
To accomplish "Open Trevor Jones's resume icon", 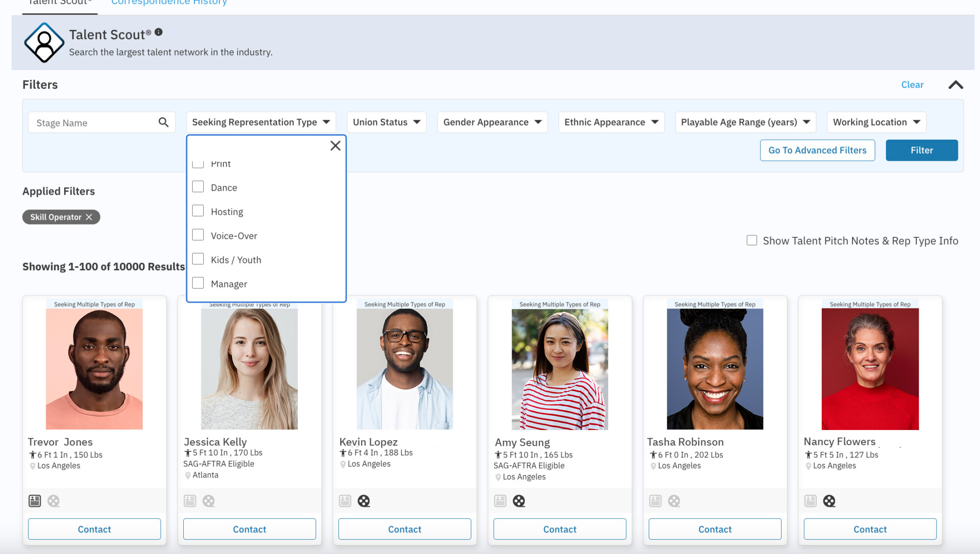I will pyautogui.click(x=35, y=501).
